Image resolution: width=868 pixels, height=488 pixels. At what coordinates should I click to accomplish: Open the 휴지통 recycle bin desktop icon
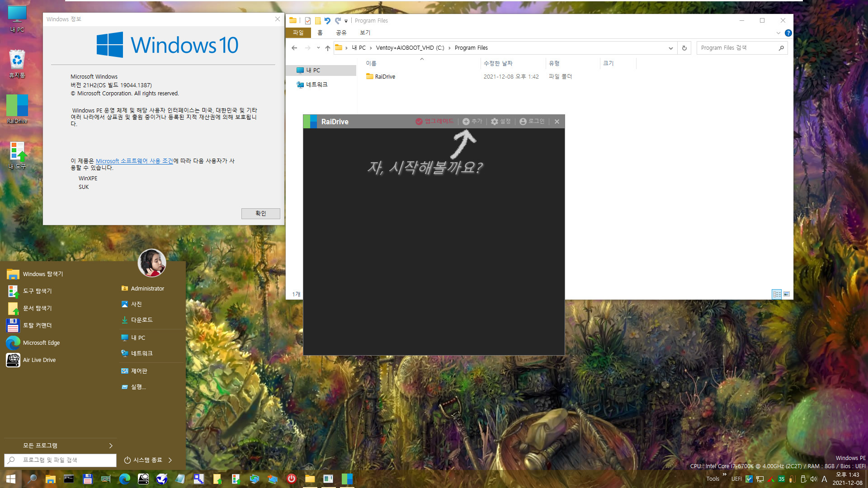17,64
